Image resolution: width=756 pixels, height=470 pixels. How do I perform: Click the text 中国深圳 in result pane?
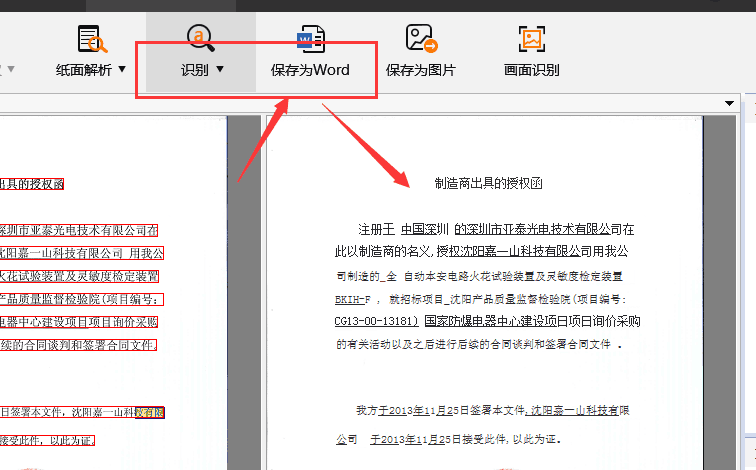click(425, 229)
